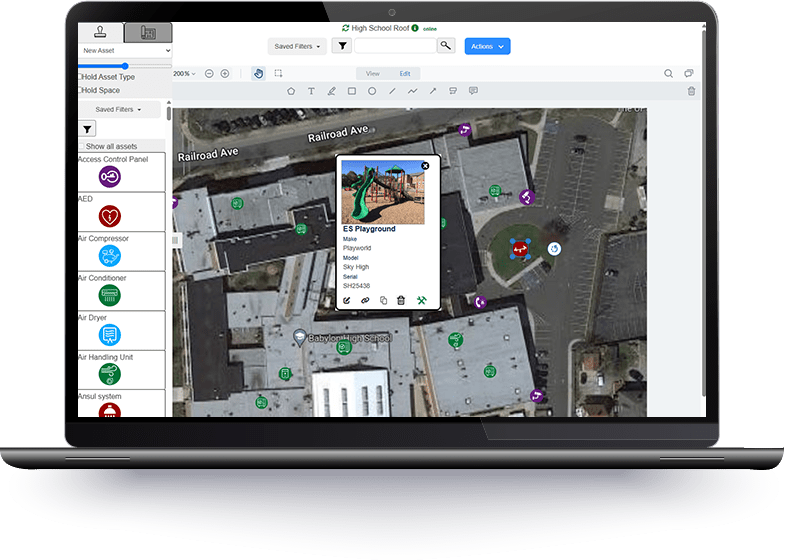
Task: Select the text annotation tool
Action: point(311,91)
